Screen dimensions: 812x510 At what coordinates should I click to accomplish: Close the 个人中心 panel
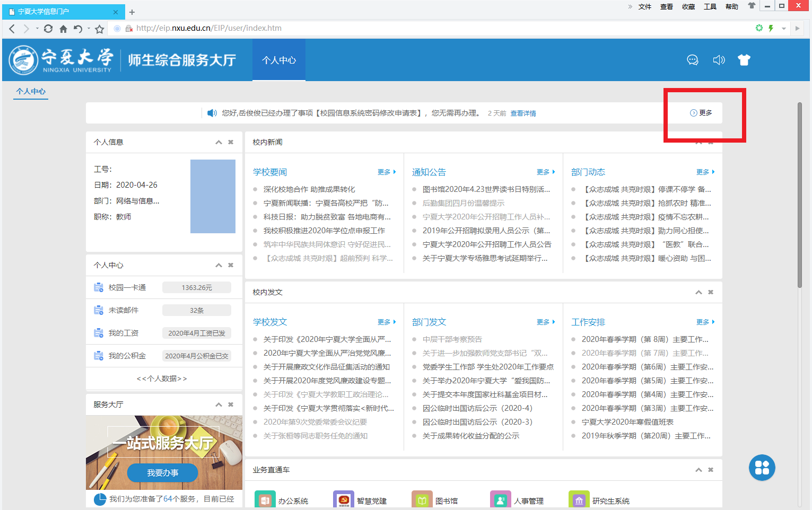point(231,265)
